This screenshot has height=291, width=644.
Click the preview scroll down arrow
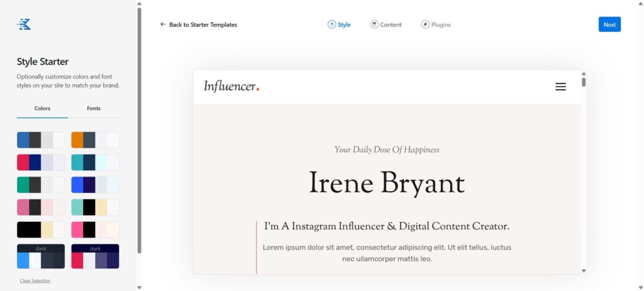pos(584,271)
